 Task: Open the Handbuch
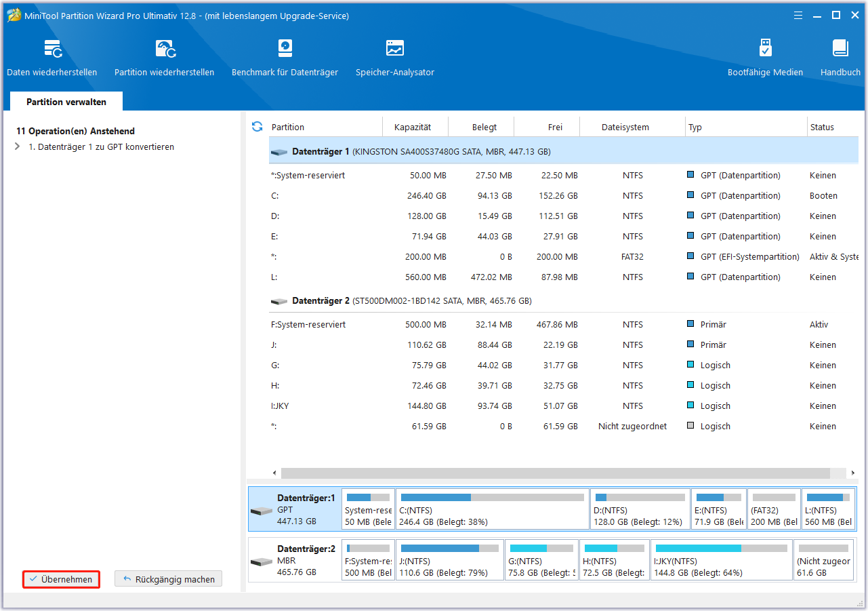point(840,58)
